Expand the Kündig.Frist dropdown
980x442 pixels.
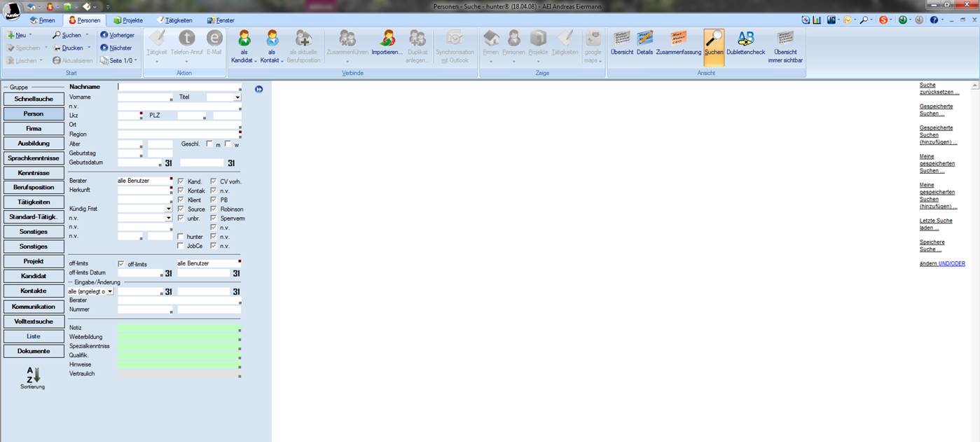coord(168,209)
